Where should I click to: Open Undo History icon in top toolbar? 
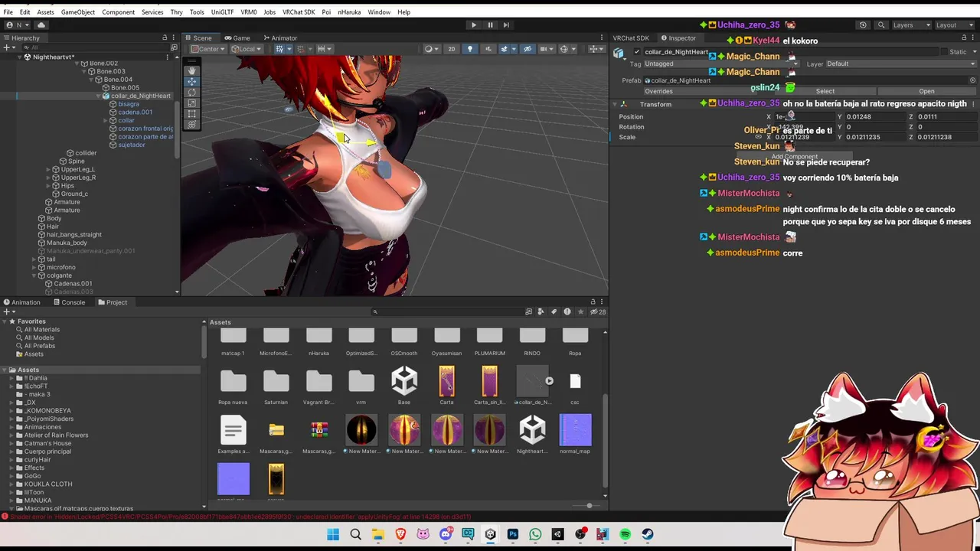(863, 24)
